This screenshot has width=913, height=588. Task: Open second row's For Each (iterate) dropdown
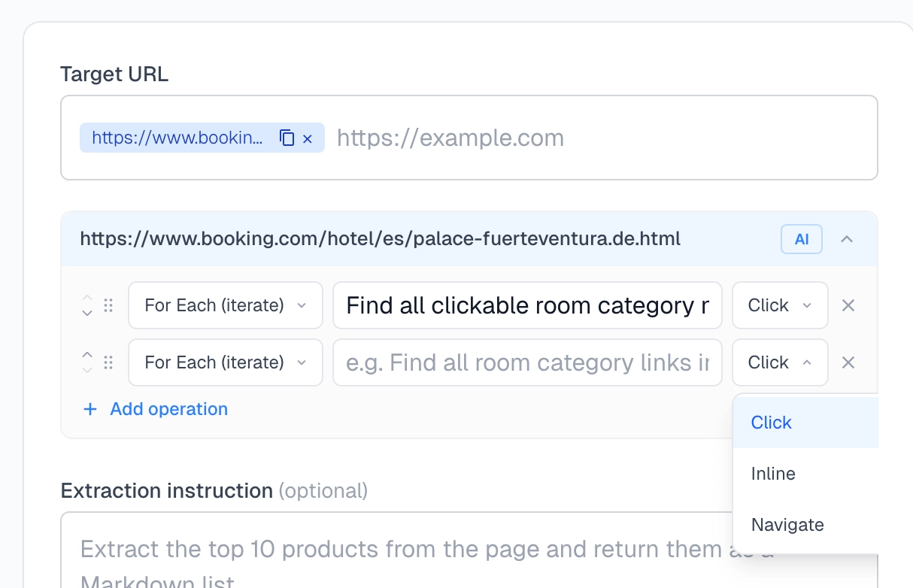coord(225,362)
